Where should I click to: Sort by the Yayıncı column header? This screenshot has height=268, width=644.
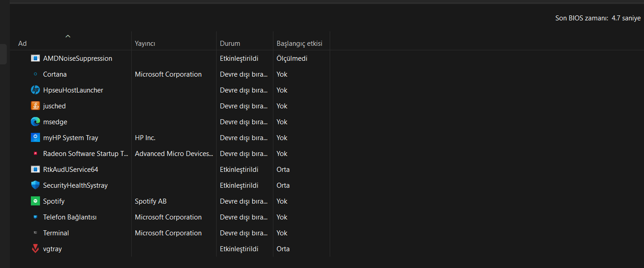[145, 44]
